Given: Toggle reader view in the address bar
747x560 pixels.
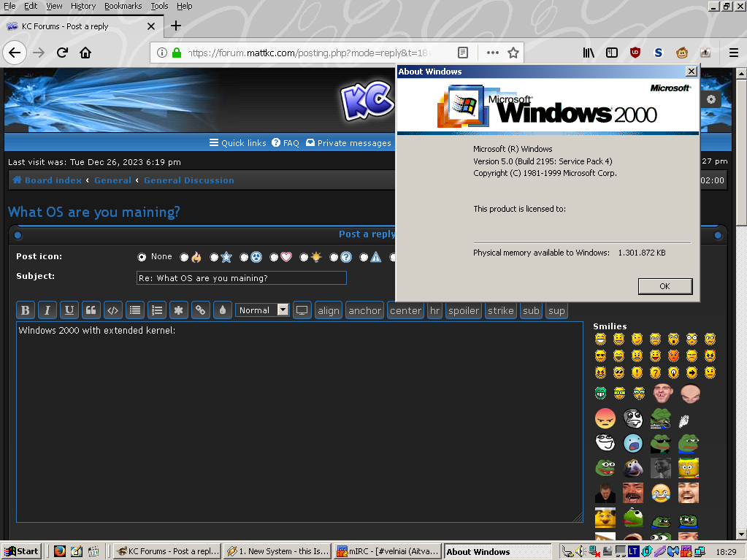Looking at the screenshot, I should 463,53.
